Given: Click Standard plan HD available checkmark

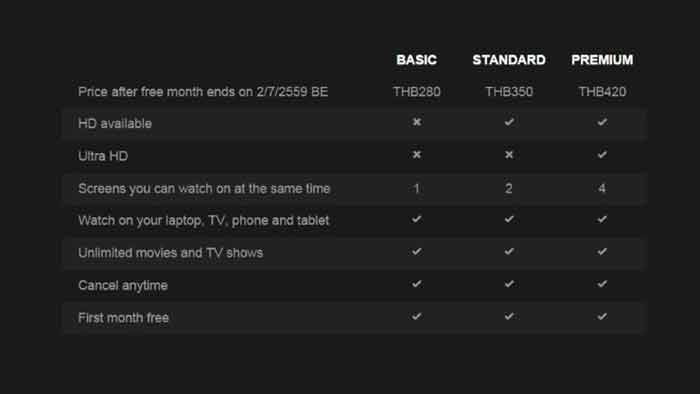Looking at the screenshot, I should [509, 122].
